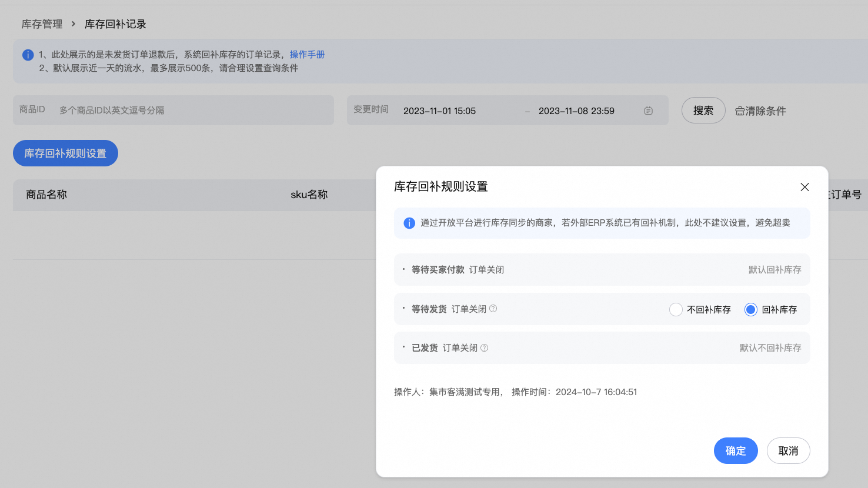
Task: Click the breadcrumb chevron after 库存管理
Action: pos(74,24)
